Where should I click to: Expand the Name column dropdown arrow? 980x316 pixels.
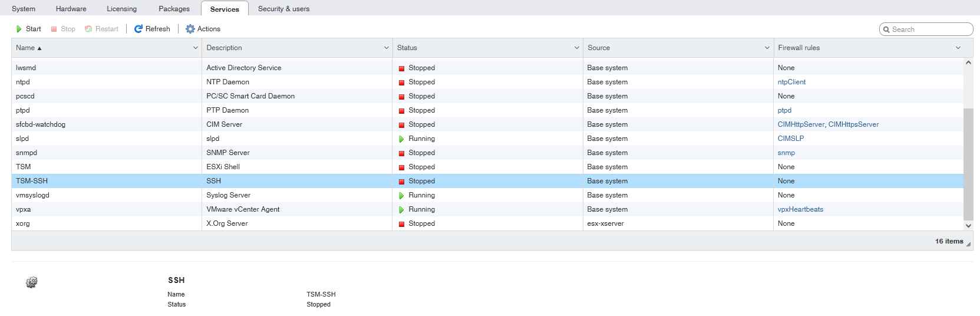coord(196,48)
